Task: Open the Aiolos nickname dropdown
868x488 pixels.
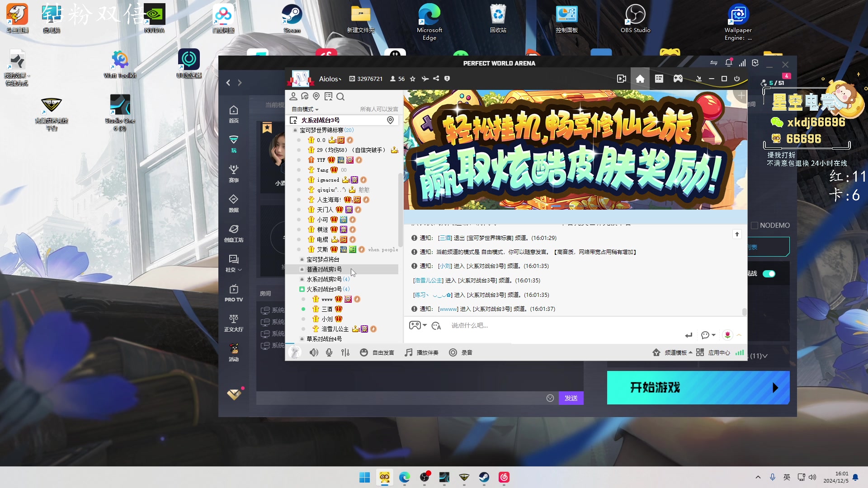Action: tap(330, 79)
